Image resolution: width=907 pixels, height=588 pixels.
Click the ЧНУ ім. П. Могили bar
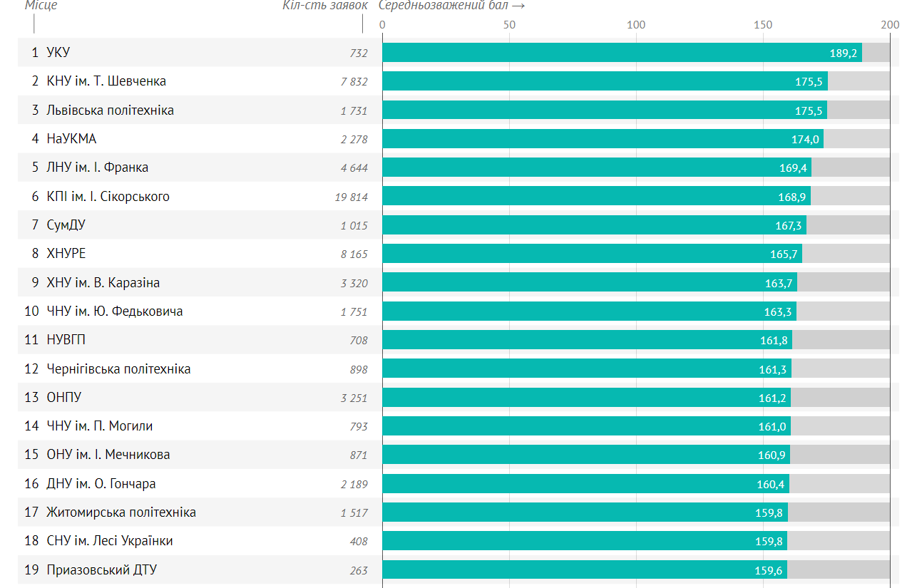(586, 426)
